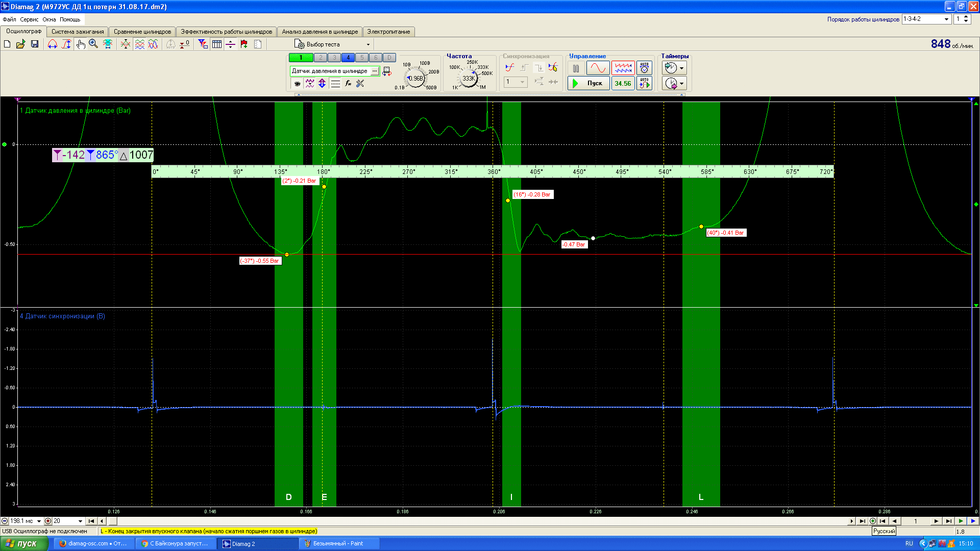980x551 pixels.
Task: Switch to Электропитание tab
Action: (389, 32)
